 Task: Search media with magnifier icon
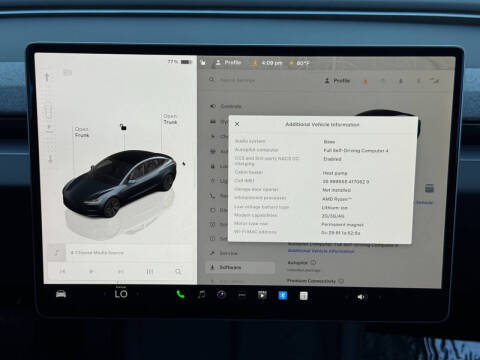click(x=178, y=271)
